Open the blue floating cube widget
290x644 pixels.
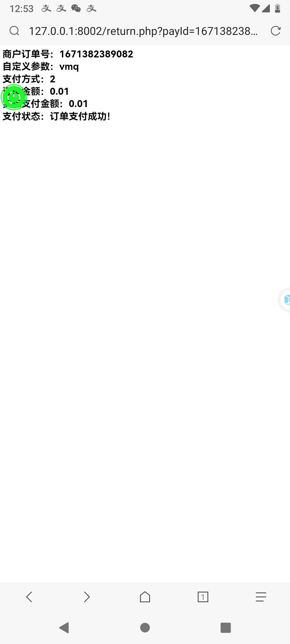[x=284, y=300]
